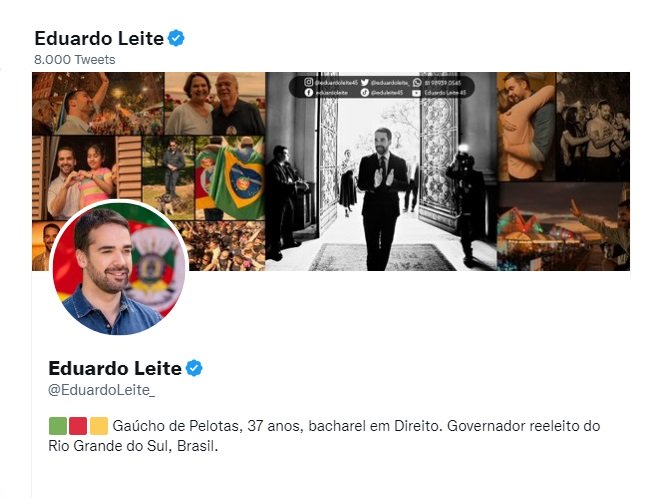669x498 pixels.
Task: Click the Twitter bird icon in the banner
Action: [364, 82]
